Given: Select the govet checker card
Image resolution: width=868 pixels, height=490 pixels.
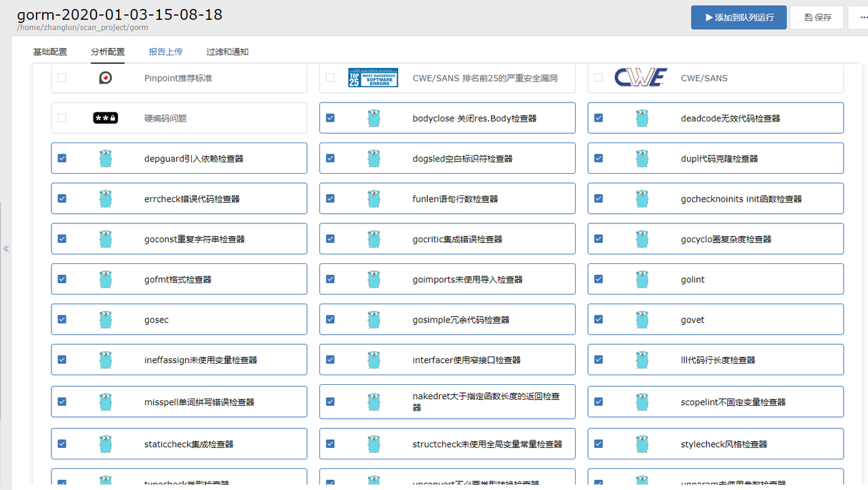Looking at the screenshot, I should point(715,320).
